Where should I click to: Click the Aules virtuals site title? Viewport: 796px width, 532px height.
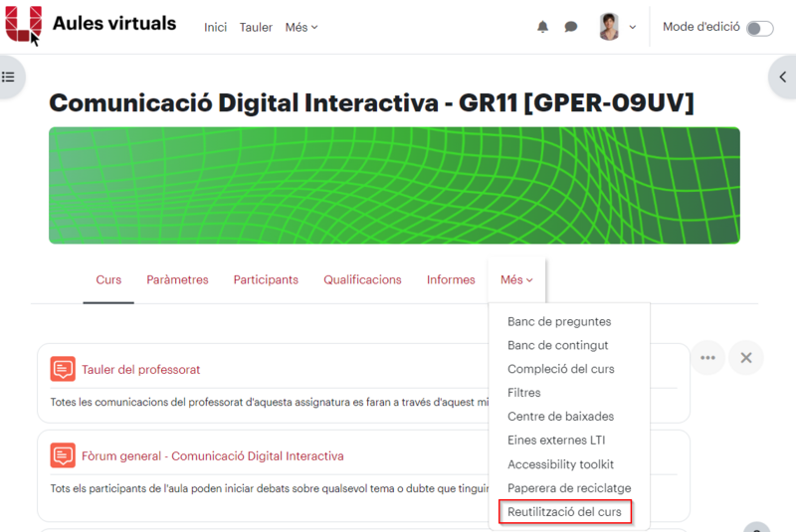114,23
